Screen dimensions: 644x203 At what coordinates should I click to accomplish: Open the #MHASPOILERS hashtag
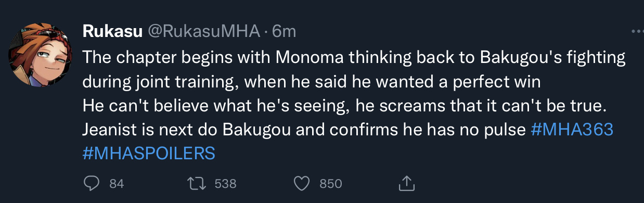[x=149, y=154]
